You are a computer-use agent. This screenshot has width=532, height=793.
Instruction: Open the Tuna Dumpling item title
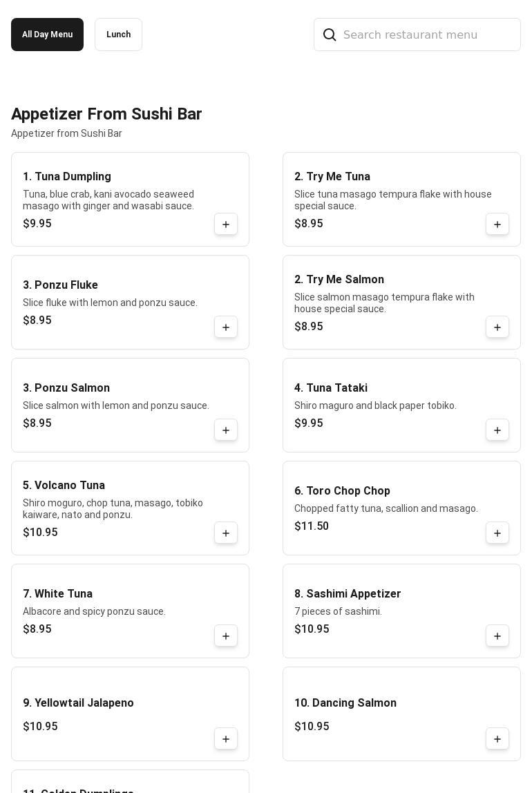pos(67,177)
